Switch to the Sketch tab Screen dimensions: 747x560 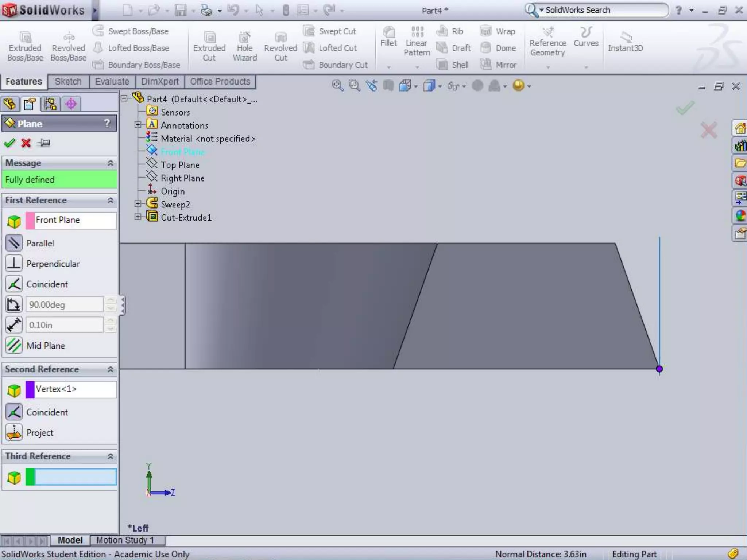[68, 82]
